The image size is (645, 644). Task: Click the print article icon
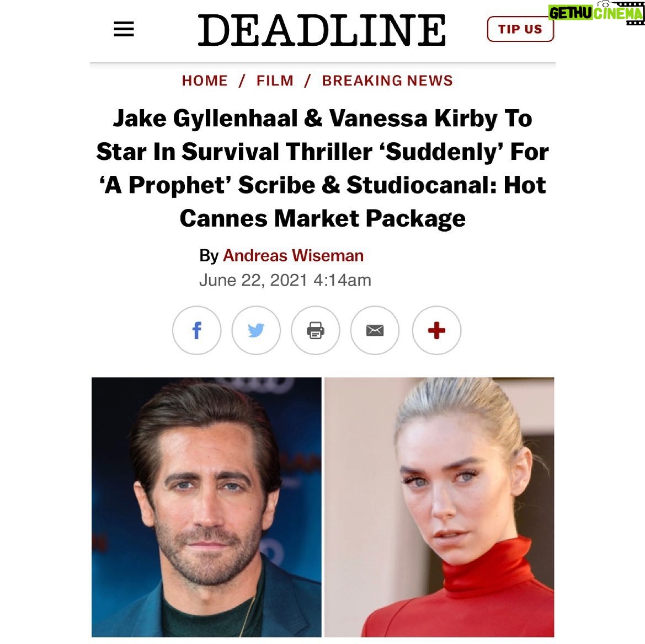[x=316, y=330]
